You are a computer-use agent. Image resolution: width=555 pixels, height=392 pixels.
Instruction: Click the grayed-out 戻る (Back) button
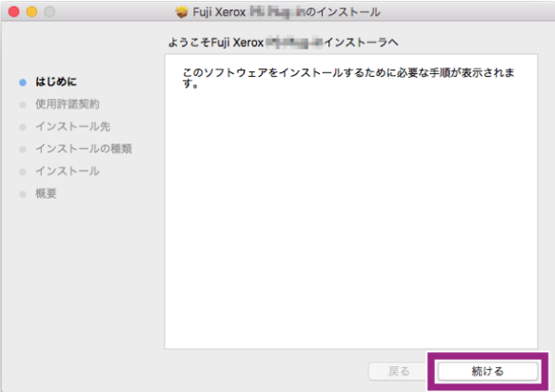[x=398, y=371]
